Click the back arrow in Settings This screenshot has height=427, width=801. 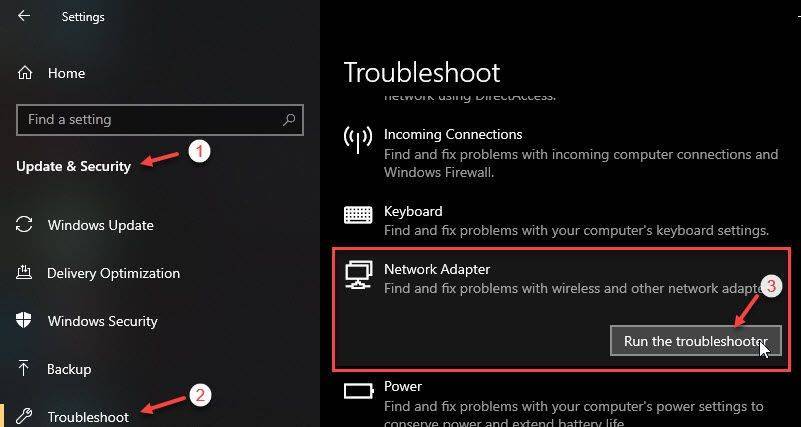pyautogui.click(x=24, y=16)
